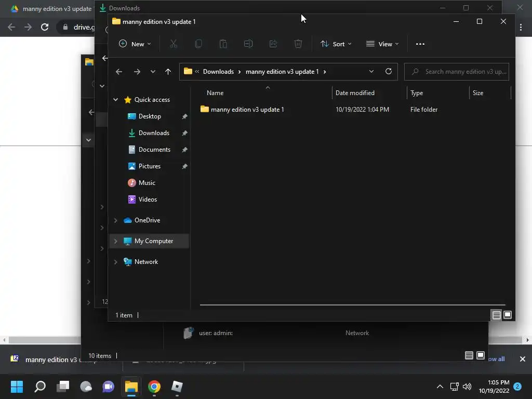532x399 pixels.
Task: Open Desktop in the sidebar
Action: [x=150, y=116]
